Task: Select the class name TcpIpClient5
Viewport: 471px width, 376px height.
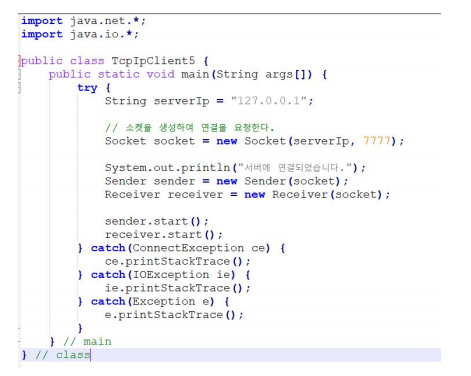Action: [153, 61]
